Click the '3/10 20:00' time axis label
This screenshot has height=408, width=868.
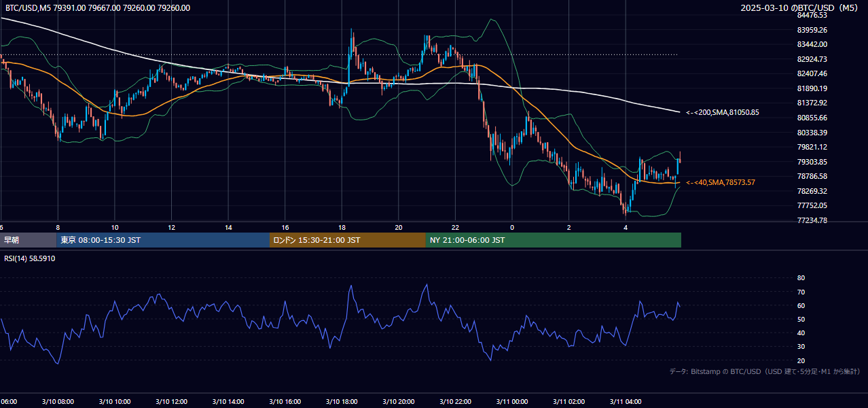tap(398, 402)
